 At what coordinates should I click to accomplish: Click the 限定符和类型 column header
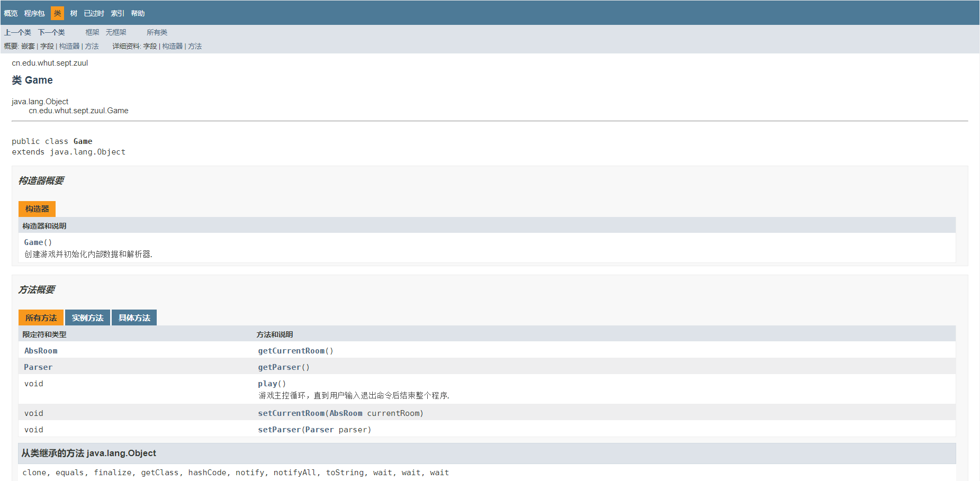[x=44, y=334]
